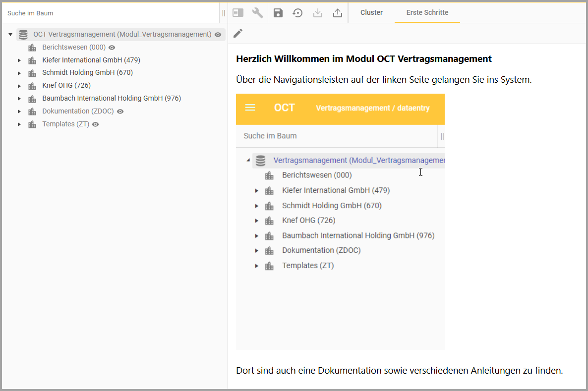This screenshot has height=391, width=588.
Task: Click the download import icon
Action: click(318, 13)
